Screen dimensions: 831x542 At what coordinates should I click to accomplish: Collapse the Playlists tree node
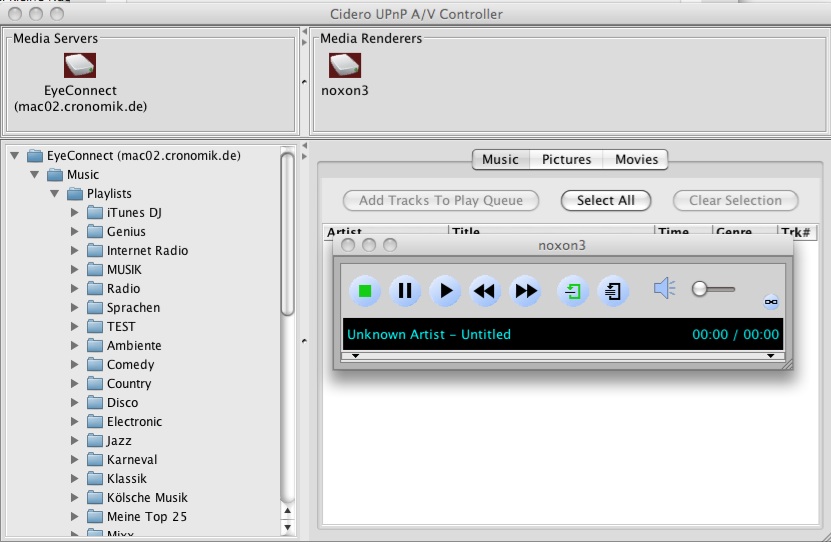click(55, 194)
